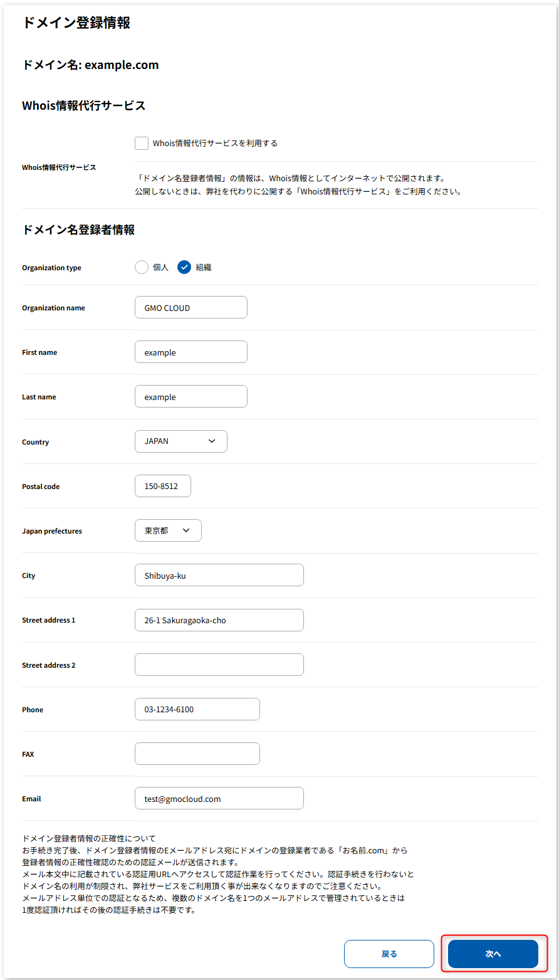Select the 組織 organization type

(184, 267)
